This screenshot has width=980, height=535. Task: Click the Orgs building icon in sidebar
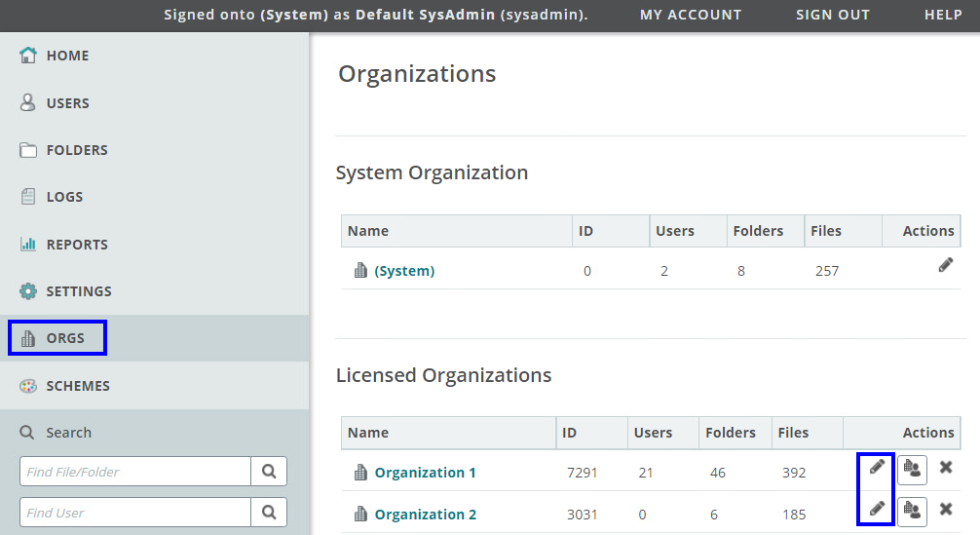click(x=28, y=338)
